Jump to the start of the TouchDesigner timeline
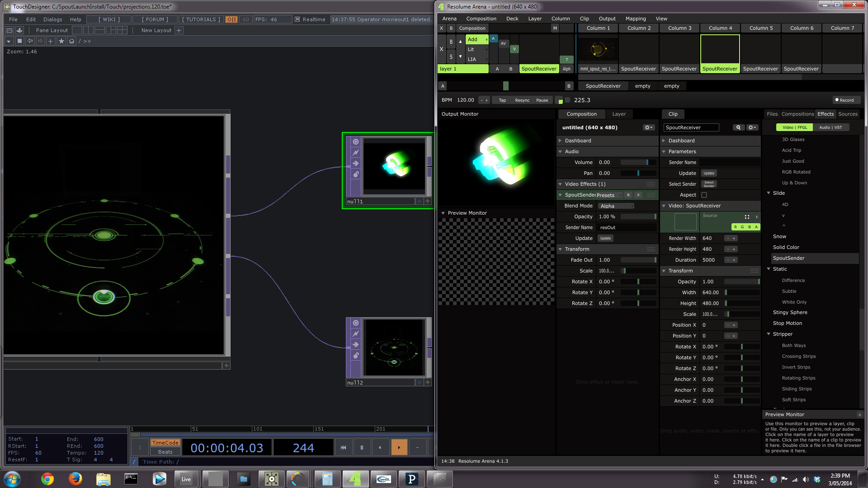Screen dimensions: 868x488 (343, 447)
